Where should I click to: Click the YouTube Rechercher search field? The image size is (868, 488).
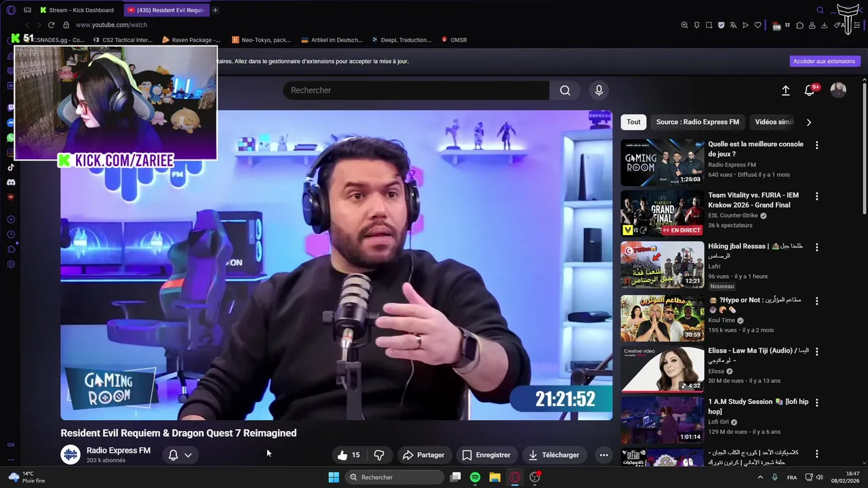click(x=416, y=90)
